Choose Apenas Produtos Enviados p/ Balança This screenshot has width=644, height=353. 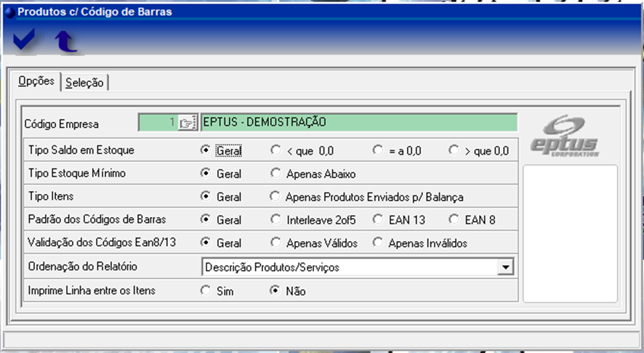tap(275, 196)
